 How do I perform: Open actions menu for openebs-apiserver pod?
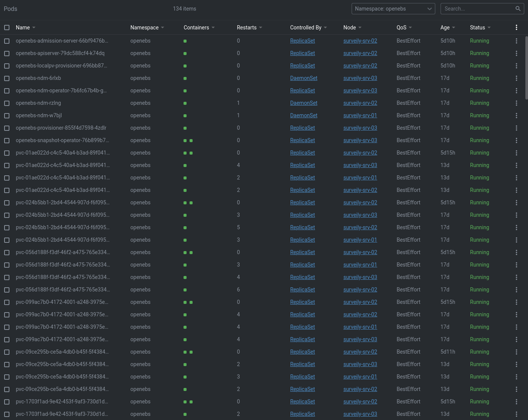pyautogui.click(x=516, y=53)
